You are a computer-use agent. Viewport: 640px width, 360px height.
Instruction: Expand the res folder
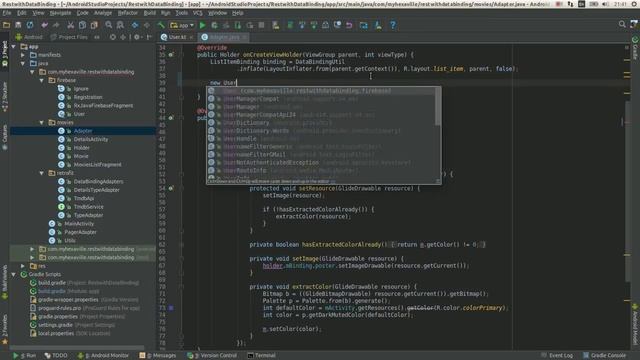[23, 266]
